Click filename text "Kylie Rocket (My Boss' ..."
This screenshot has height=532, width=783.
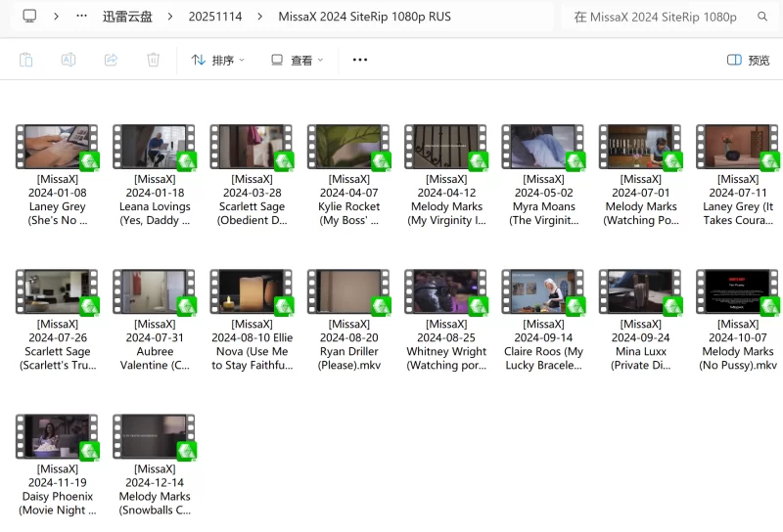click(x=349, y=213)
